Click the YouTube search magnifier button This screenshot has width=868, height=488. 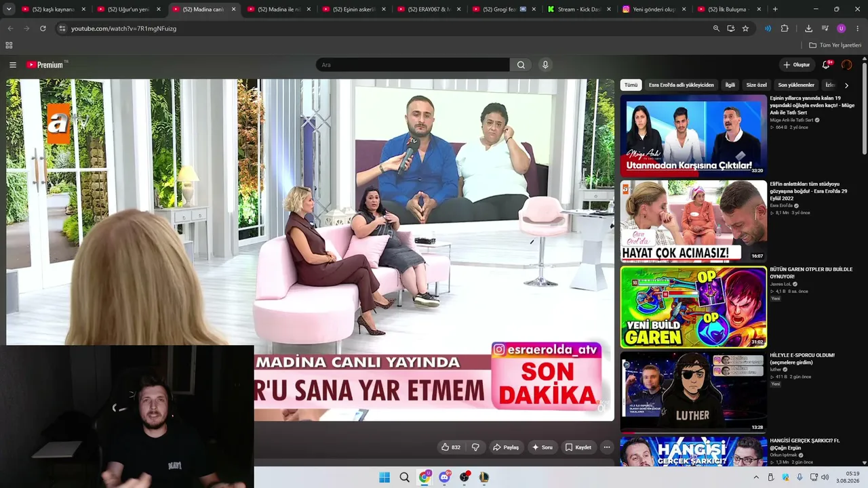[x=521, y=65]
